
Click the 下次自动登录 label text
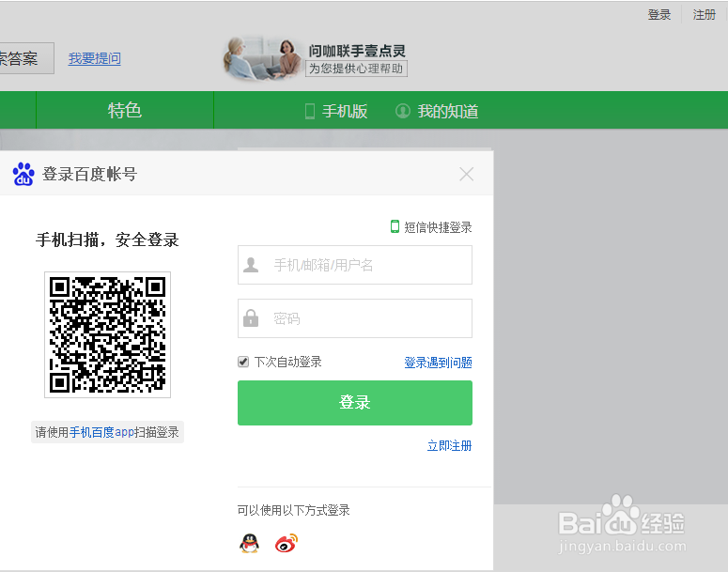(x=287, y=362)
